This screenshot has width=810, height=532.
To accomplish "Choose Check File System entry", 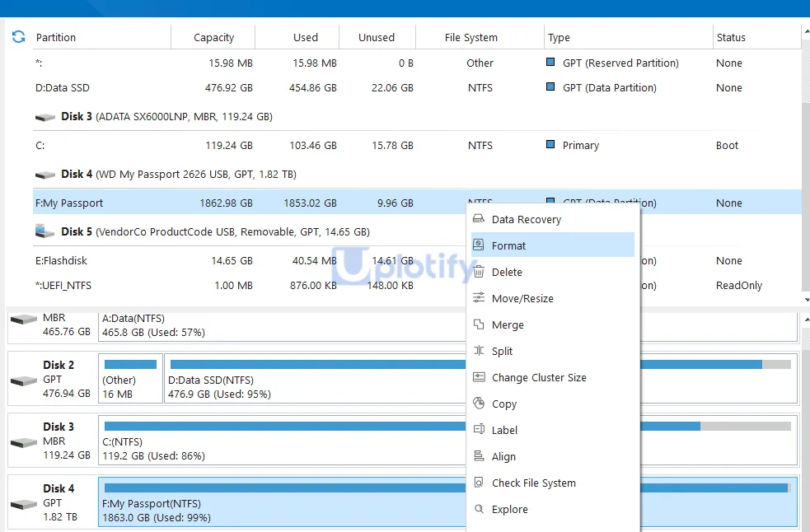I will coord(553,483).
